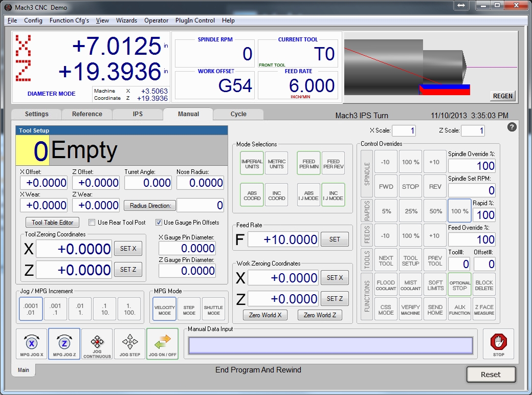Click the Reset button
532x395 pixels.
pyautogui.click(x=491, y=375)
